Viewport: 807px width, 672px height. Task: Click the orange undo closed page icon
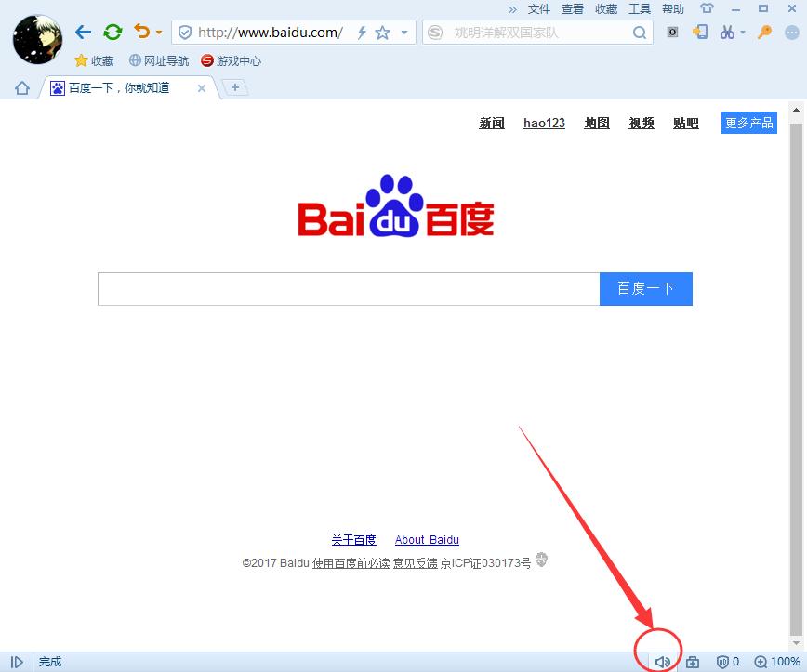[141, 33]
